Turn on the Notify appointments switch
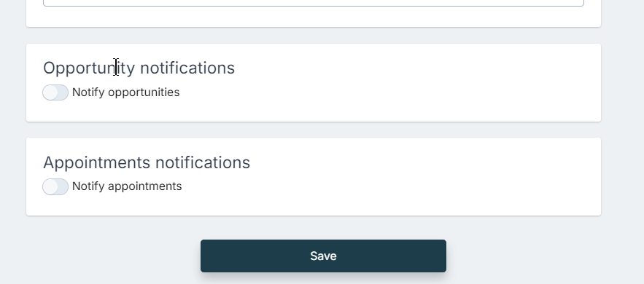 pyautogui.click(x=55, y=187)
